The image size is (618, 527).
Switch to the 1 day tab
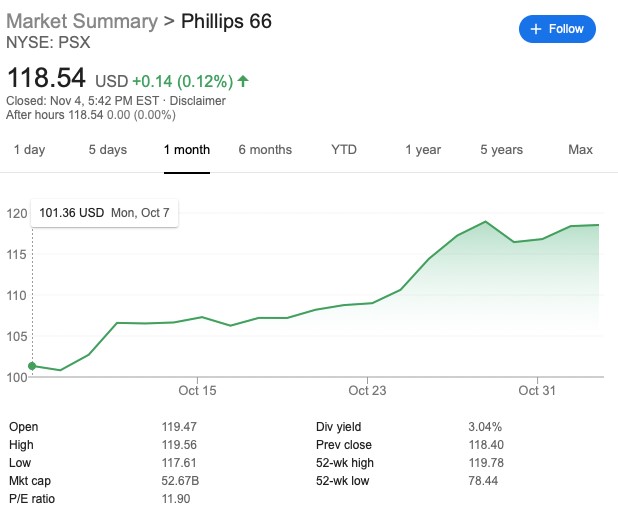point(29,150)
